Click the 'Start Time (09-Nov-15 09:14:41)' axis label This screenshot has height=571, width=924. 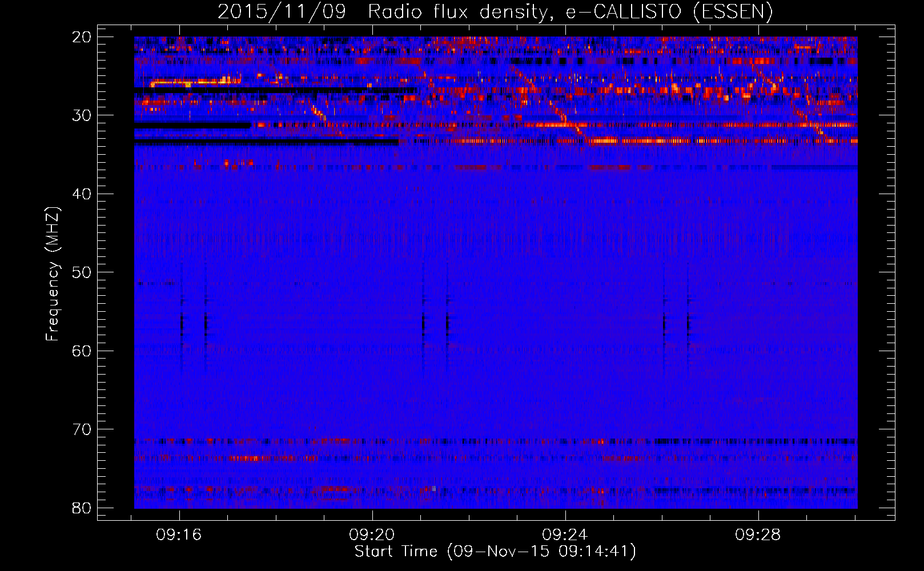(x=495, y=552)
